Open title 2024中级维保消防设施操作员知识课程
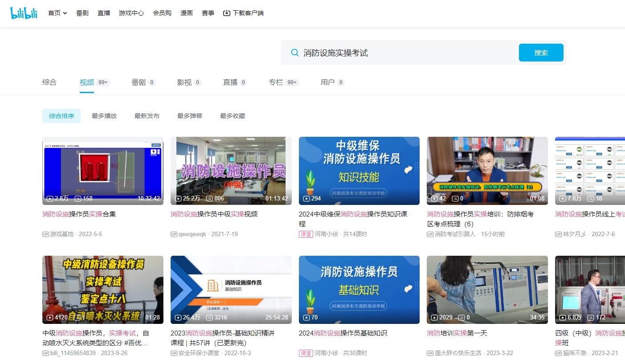 353,218
